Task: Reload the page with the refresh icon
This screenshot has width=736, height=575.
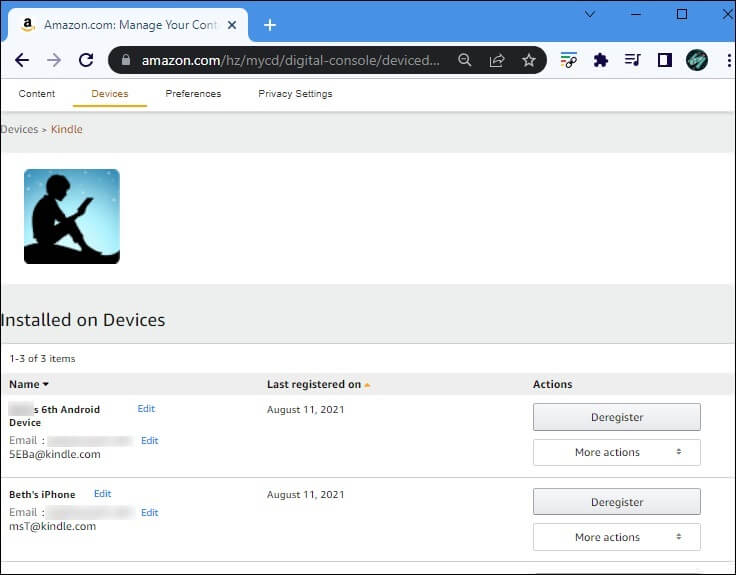Action: [86, 60]
